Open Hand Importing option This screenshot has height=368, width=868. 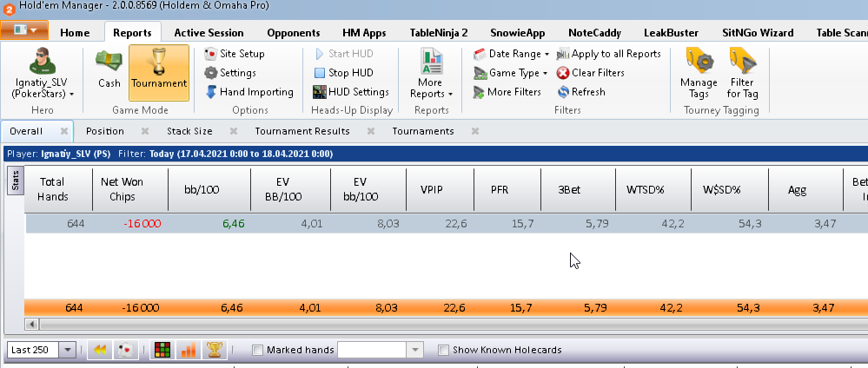[x=248, y=92]
